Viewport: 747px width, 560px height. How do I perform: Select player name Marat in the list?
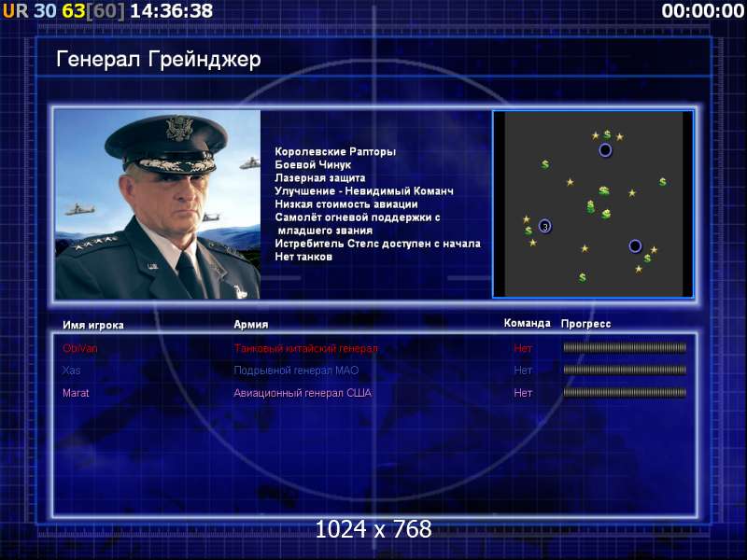coord(76,393)
